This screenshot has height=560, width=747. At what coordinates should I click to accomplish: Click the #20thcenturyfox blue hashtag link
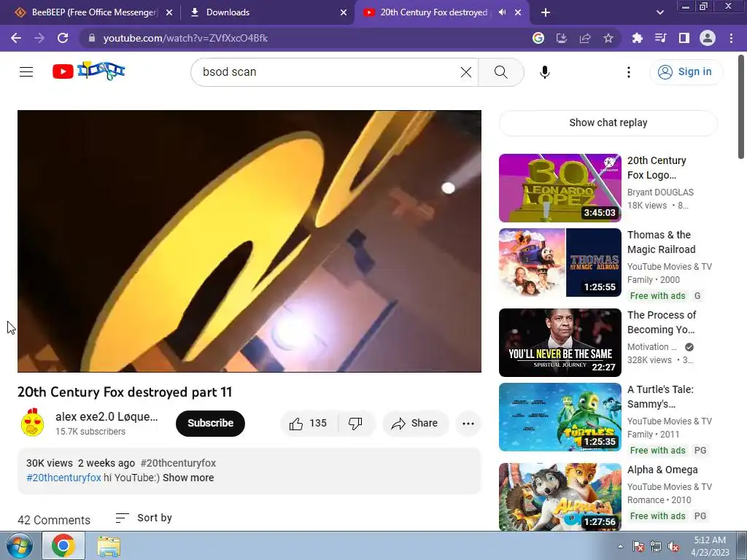pos(63,478)
